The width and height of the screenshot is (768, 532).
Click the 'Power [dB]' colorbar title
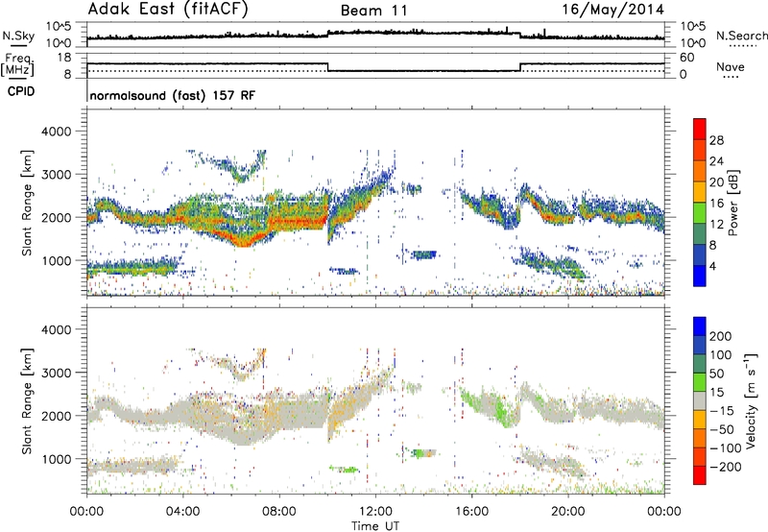tap(732, 203)
